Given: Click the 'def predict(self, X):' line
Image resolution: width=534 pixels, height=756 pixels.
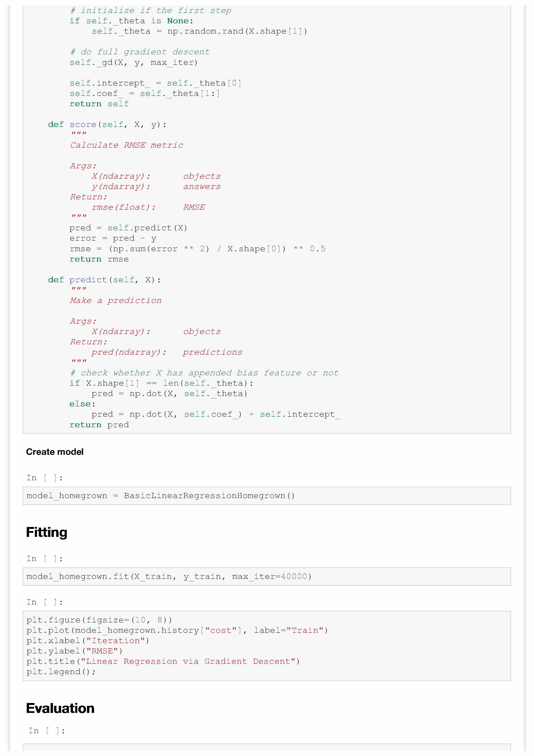Looking at the screenshot, I should [x=104, y=280].
